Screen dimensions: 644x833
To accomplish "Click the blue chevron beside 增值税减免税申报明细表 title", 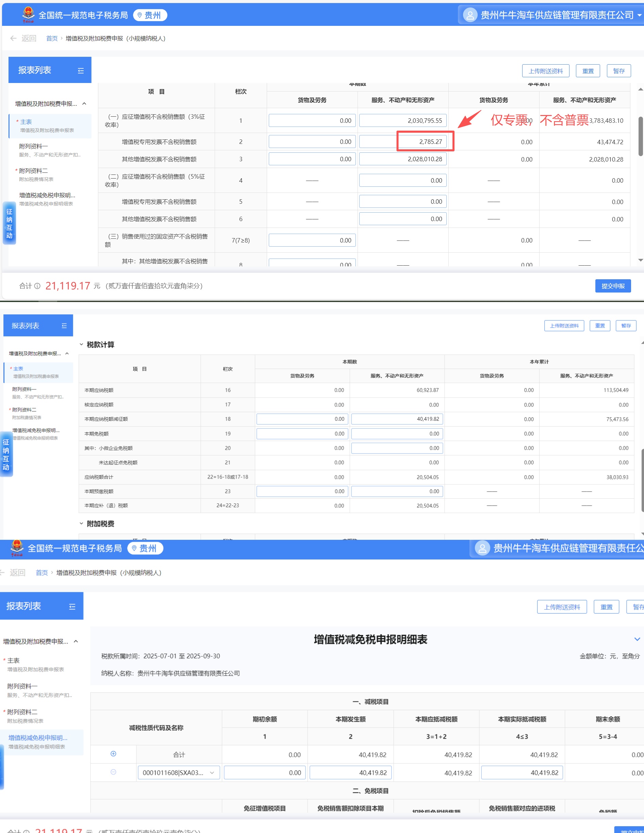I will [637, 639].
